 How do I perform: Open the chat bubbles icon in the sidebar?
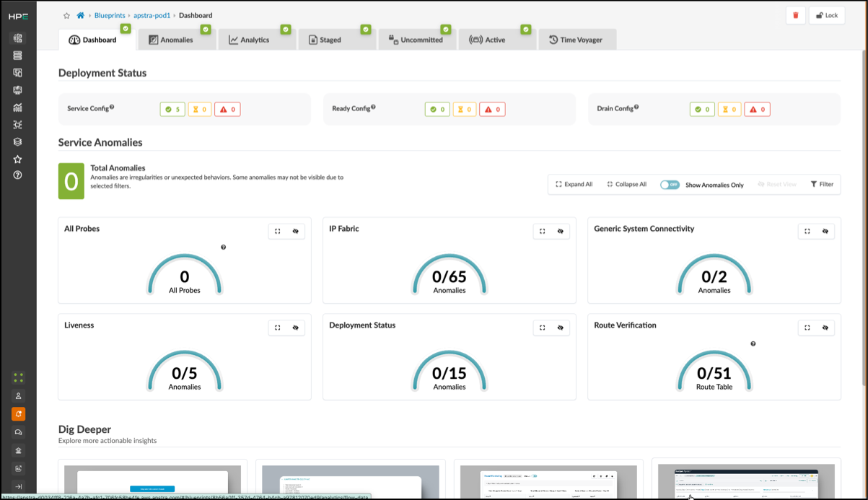(x=18, y=432)
